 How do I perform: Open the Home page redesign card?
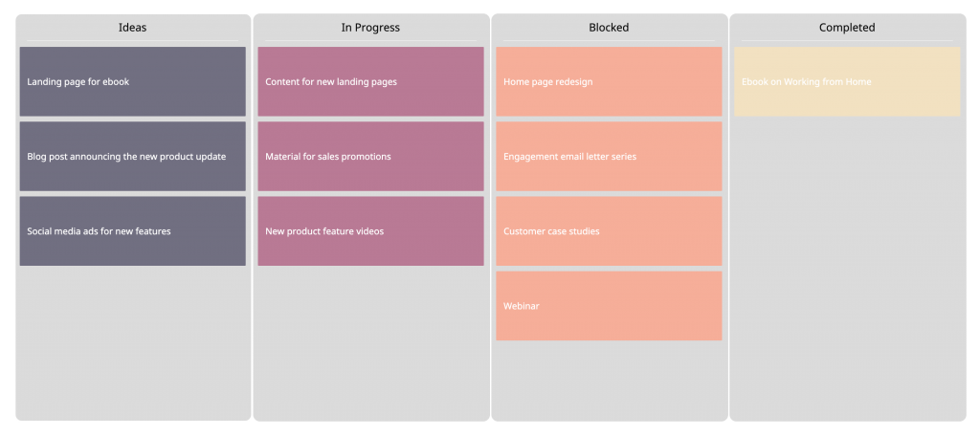609,82
